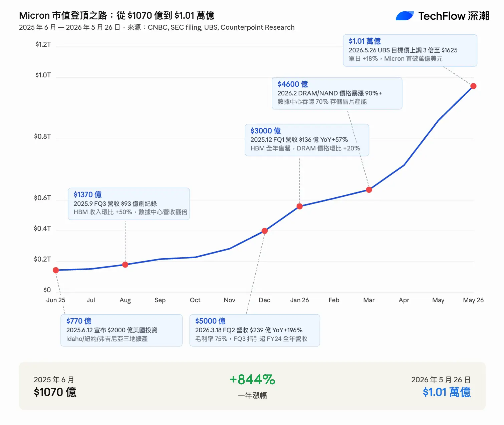504x425 pixels.
Task: Click the $5000 億 annotation heading
Action: point(210,321)
